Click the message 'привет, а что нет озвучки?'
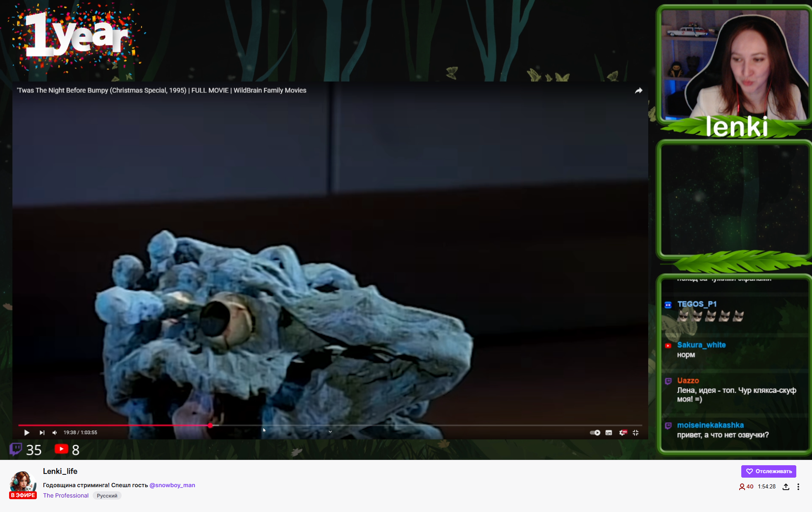The height and width of the screenshot is (512, 812). 723,435
